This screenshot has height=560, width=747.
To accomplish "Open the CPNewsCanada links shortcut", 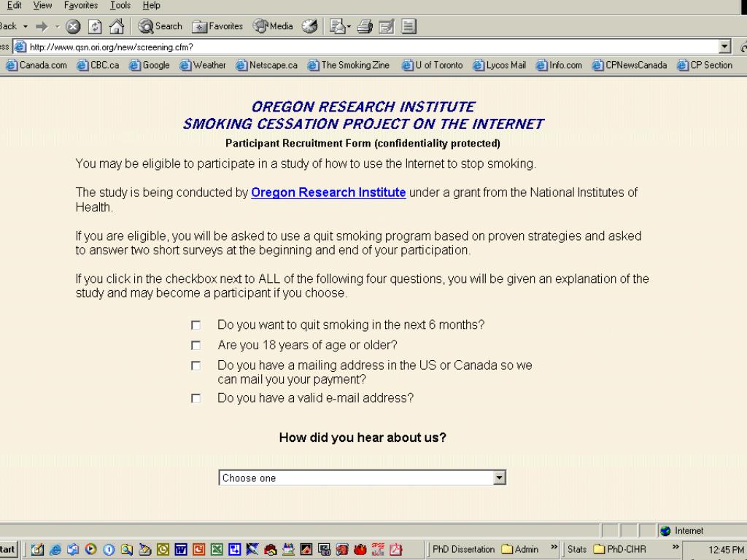I will (630, 65).
